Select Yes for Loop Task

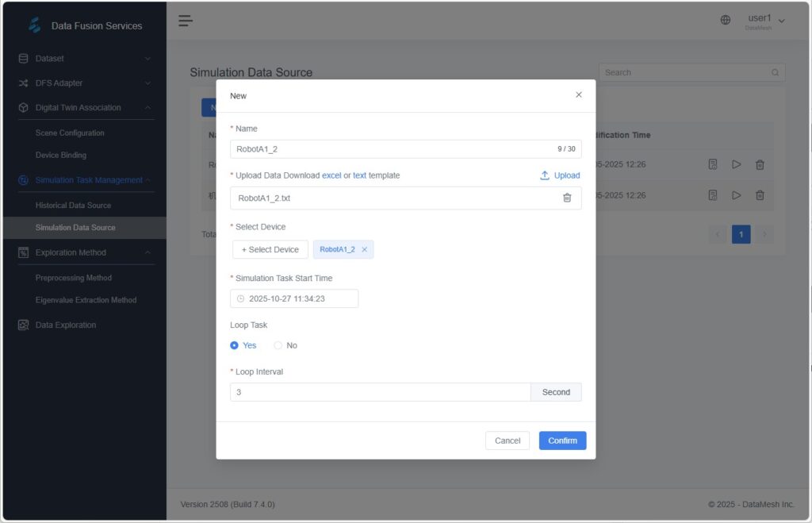[x=235, y=345]
